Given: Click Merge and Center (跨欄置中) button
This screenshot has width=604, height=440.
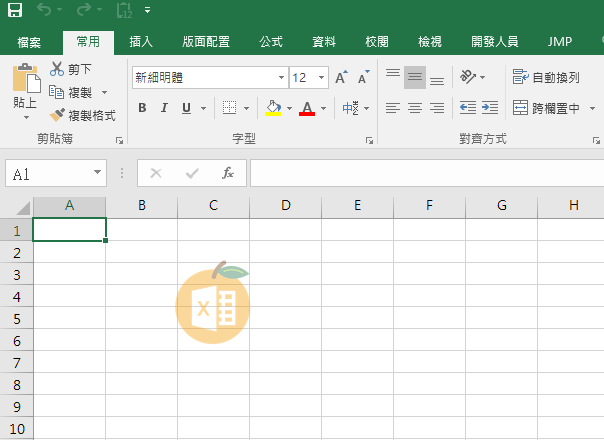Looking at the screenshot, I should (547, 108).
